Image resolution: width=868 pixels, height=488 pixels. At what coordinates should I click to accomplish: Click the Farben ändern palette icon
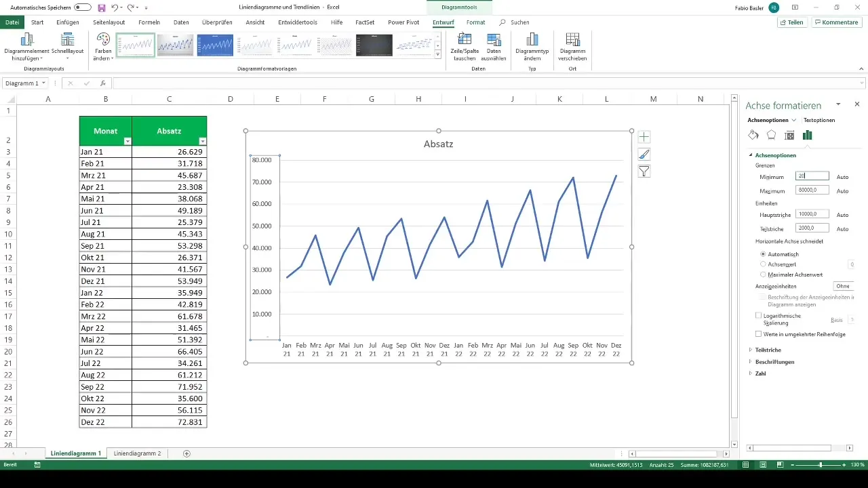(x=103, y=41)
